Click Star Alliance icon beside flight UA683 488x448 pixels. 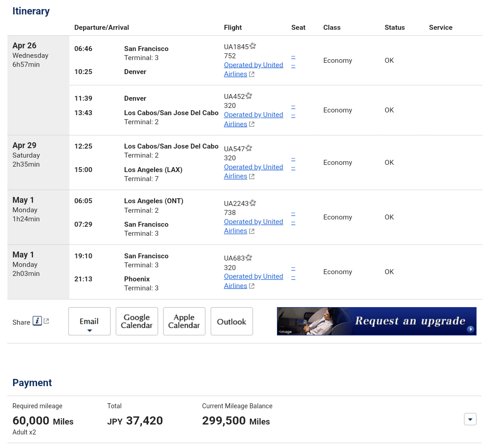tap(249, 258)
